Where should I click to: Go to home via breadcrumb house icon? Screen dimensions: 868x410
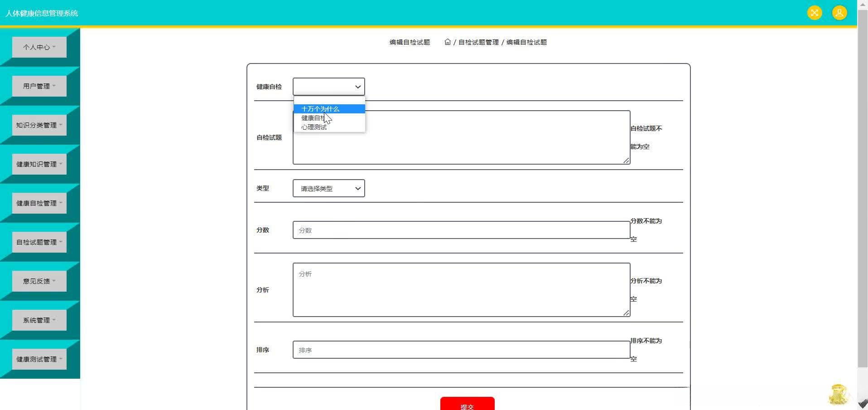tap(448, 42)
